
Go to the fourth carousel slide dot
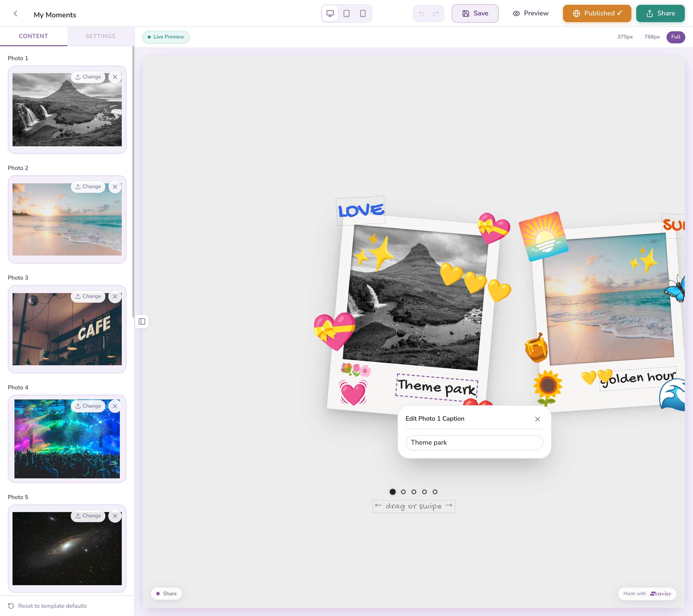(424, 492)
